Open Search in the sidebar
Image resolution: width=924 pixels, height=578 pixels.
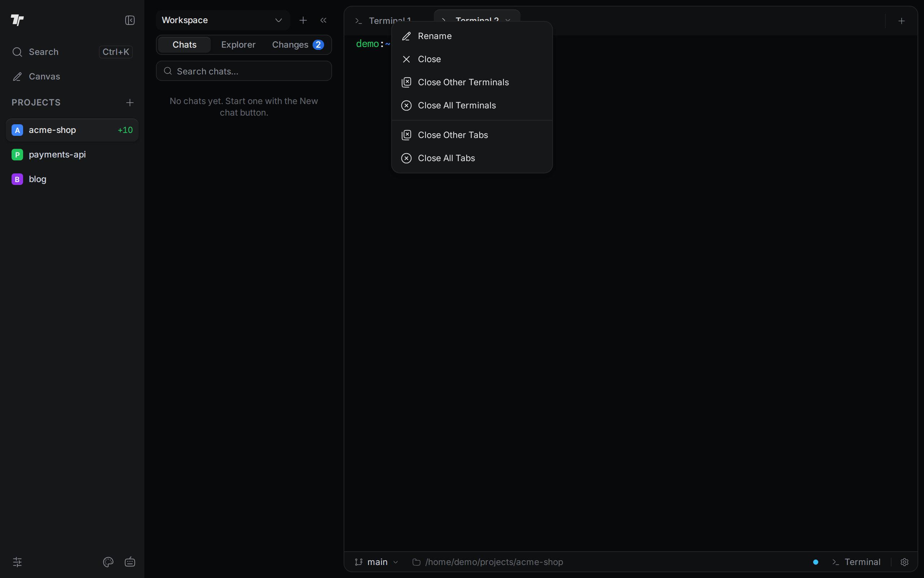pos(72,52)
